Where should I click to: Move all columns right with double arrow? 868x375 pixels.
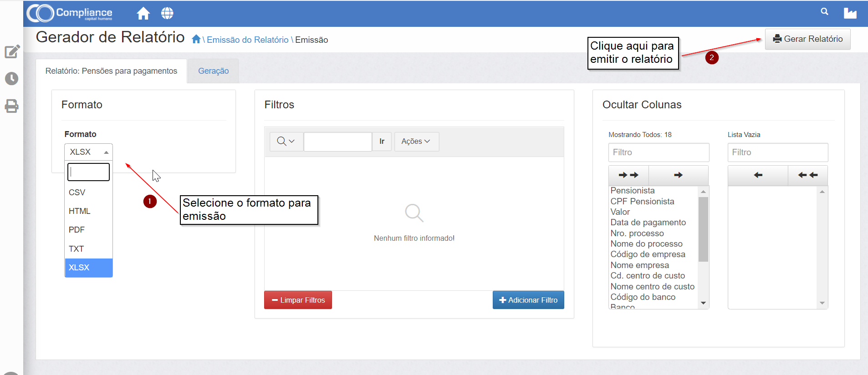pyautogui.click(x=628, y=175)
